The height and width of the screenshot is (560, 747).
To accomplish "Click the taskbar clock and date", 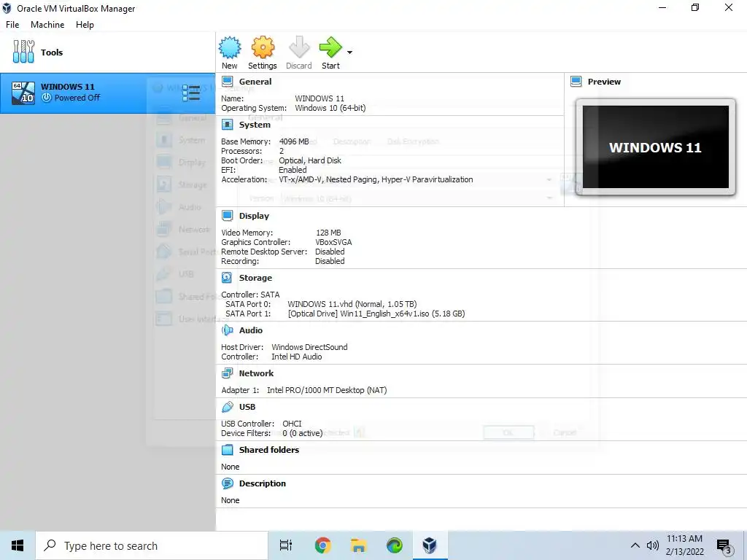I will point(684,545).
